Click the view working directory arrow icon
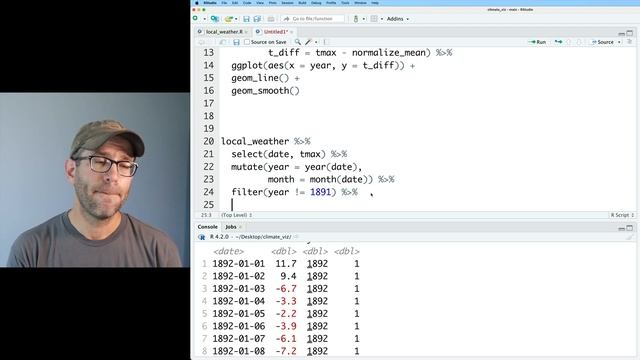The height and width of the screenshot is (360, 640). [296, 237]
